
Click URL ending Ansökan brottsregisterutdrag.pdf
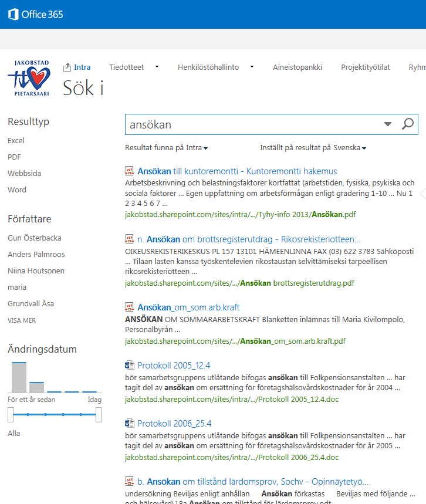coord(239,283)
